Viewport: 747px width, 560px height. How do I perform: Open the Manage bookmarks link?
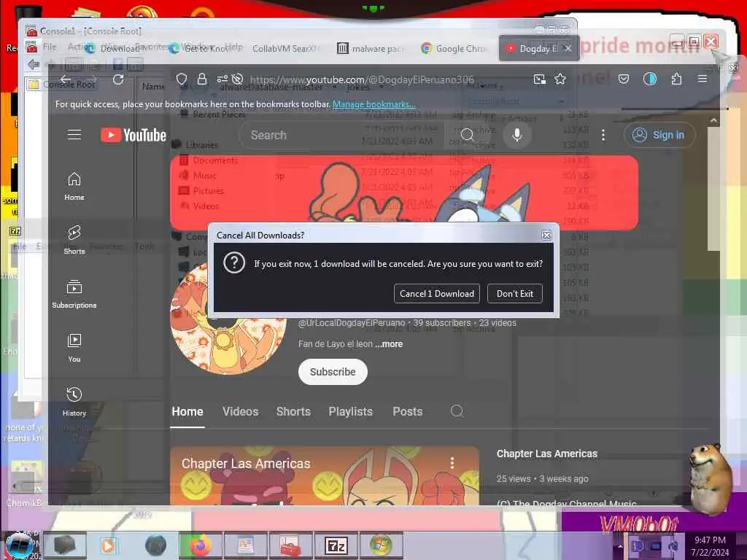click(x=374, y=104)
